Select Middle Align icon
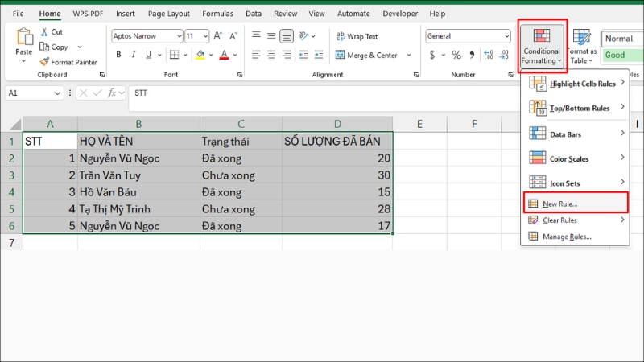The height and width of the screenshot is (362, 644). click(271, 35)
